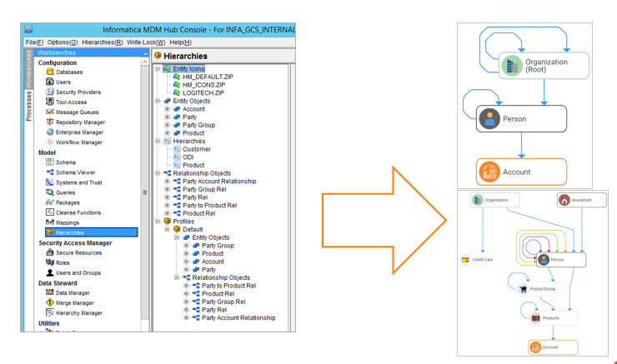Click the ProductGroup node in lower diagram

[540, 289]
